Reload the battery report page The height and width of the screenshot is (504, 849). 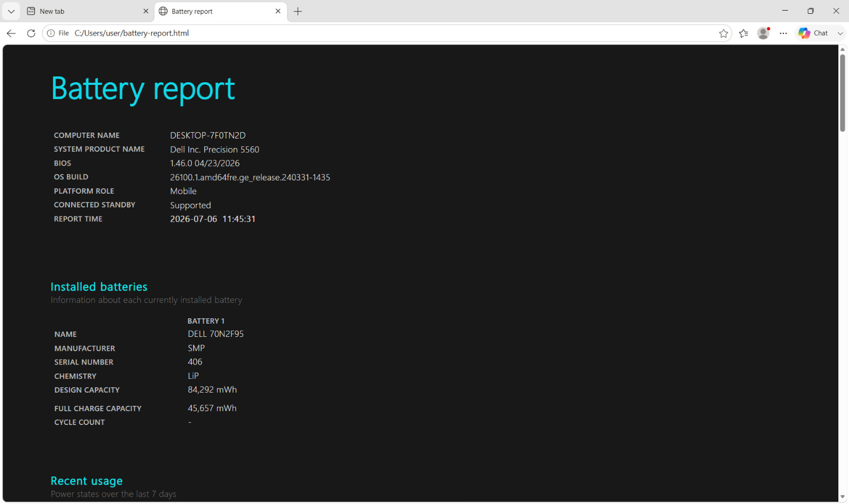pyautogui.click(x=31, y=33)
